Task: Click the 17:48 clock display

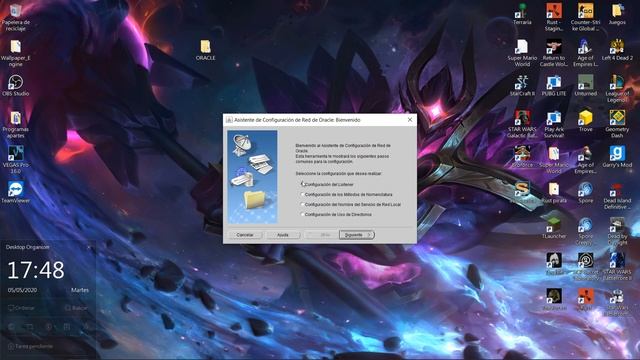Action: pyautogui.click(x=36, y=269)
